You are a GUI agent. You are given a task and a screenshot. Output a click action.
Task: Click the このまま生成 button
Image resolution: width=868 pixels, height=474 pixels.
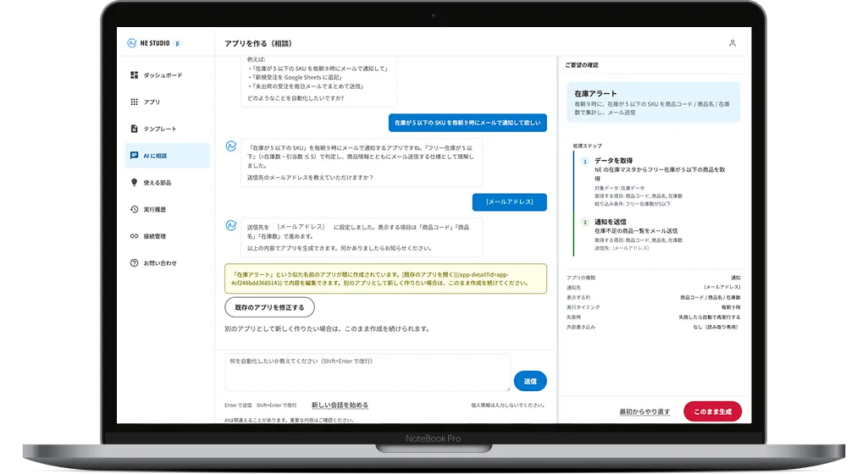pyautogui.click(x=712, y=411)
